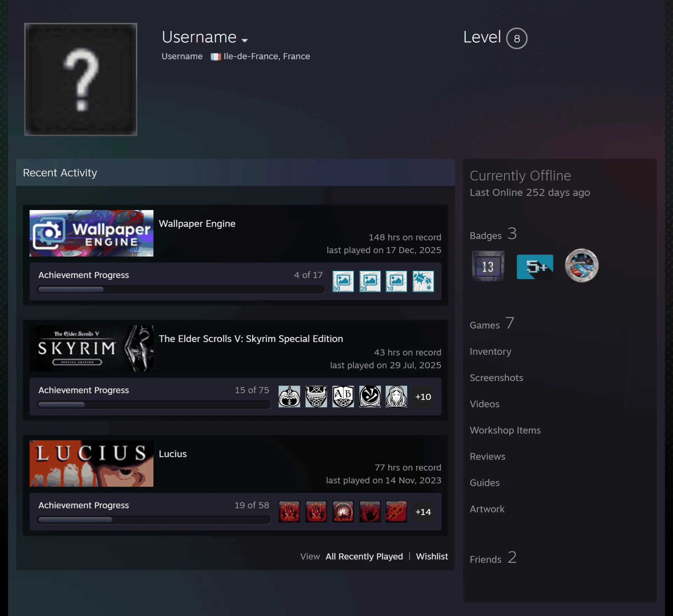The width and height of the screenshot is (673, 616).
Task: Click the Skyrim hooded woman achievement icon
Action: point(396,397)
